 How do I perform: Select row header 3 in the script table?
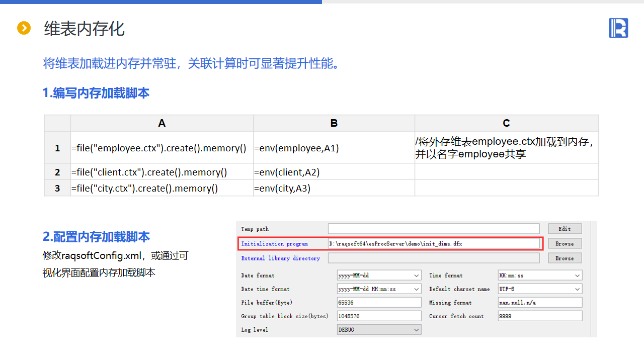[57, 188]
